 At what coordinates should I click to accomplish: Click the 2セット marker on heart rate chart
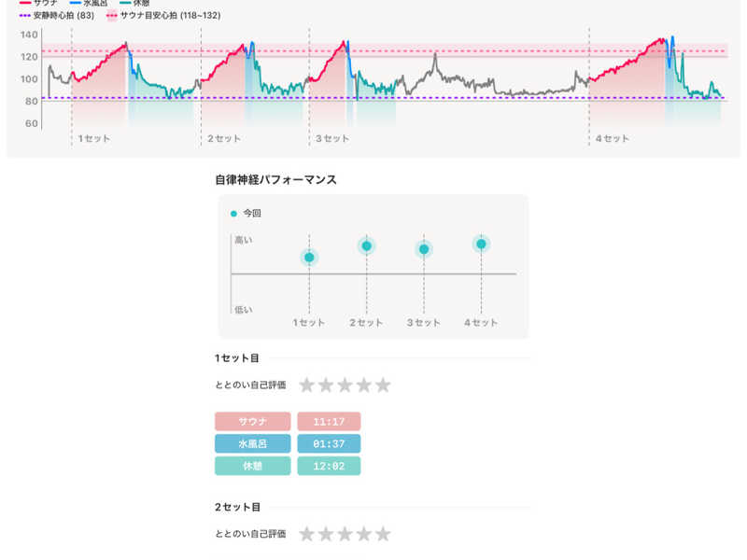[224, 139]
